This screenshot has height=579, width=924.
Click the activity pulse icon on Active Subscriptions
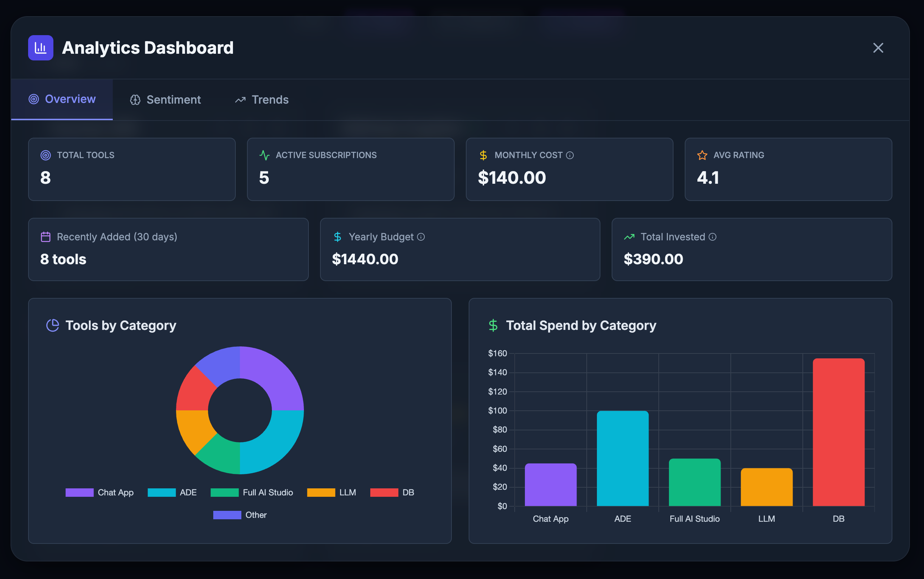coord(264,156)
